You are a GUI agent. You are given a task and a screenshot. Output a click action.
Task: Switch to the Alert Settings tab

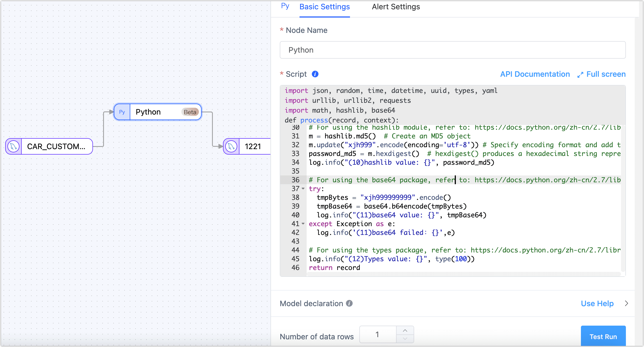[x=396, y=7]
